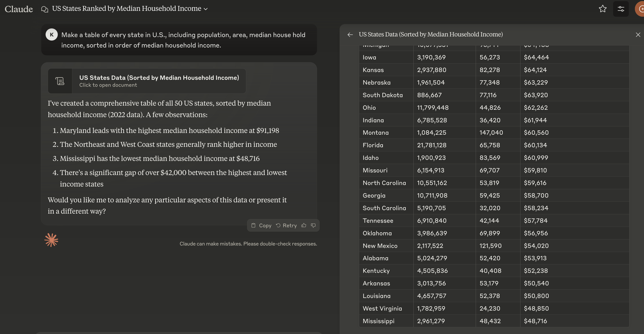Close the artifact panel
This screenshot has width=644, height=334.
[638, 34]
